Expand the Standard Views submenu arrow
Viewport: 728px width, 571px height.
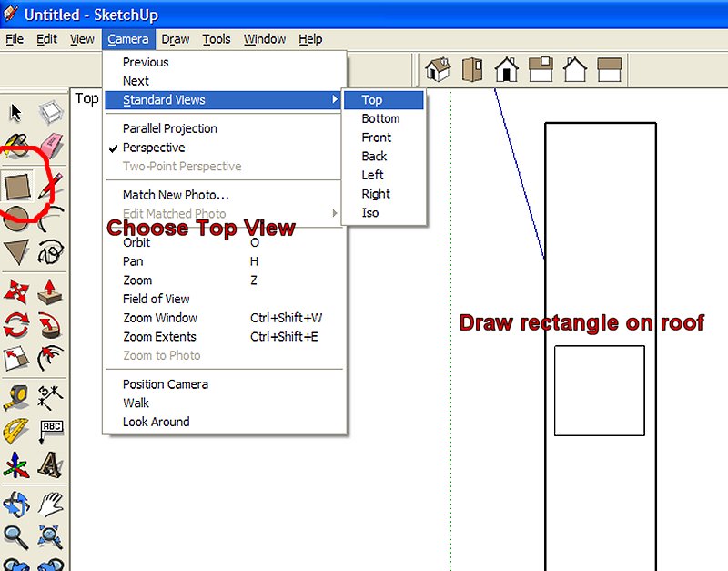pos(335,99)
